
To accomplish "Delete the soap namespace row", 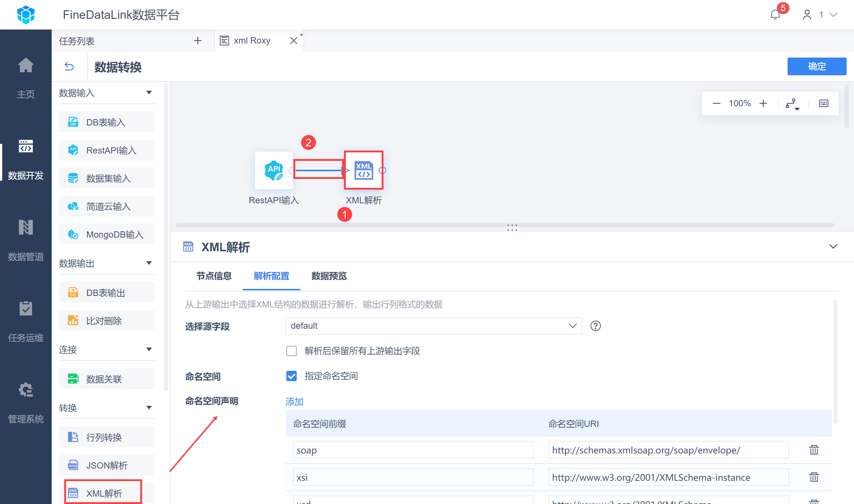I will [814, 450].
